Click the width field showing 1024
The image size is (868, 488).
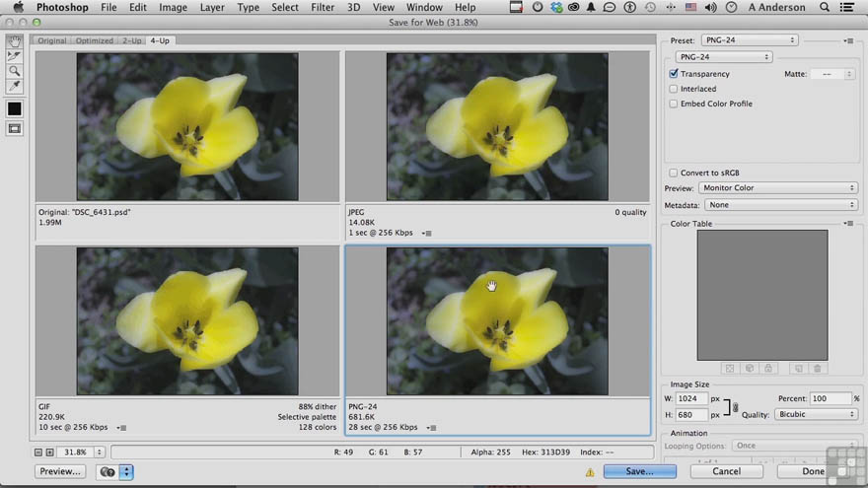691,398
